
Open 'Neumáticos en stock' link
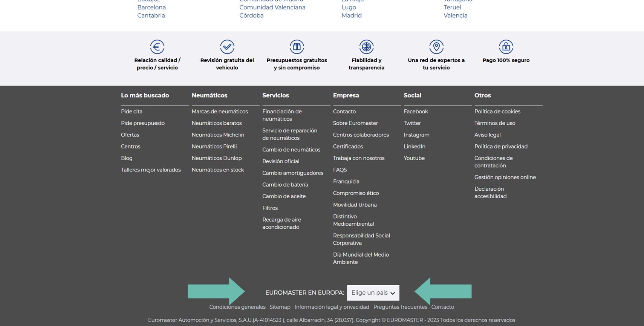tap(218, 170)
